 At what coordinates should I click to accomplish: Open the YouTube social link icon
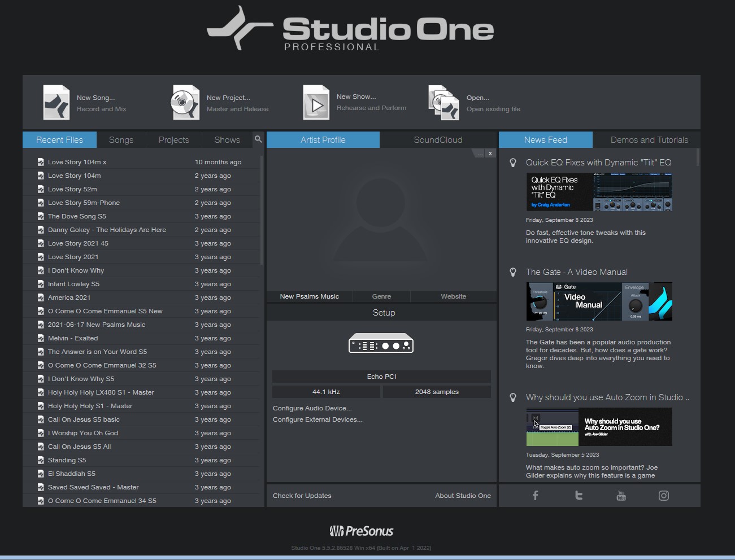(x=621, y=496)
